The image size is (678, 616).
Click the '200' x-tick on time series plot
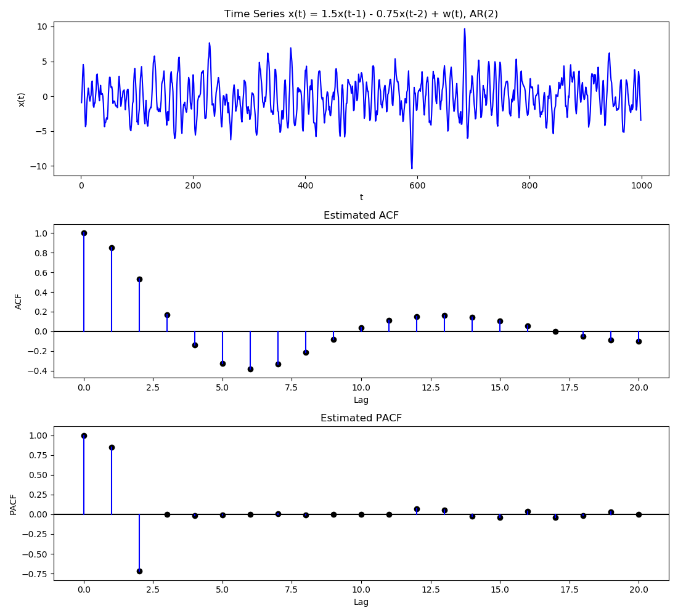(x=193, y=186)
